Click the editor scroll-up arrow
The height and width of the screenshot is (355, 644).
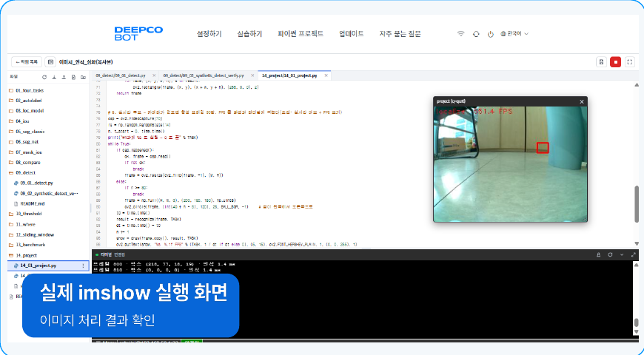(637, 85)
